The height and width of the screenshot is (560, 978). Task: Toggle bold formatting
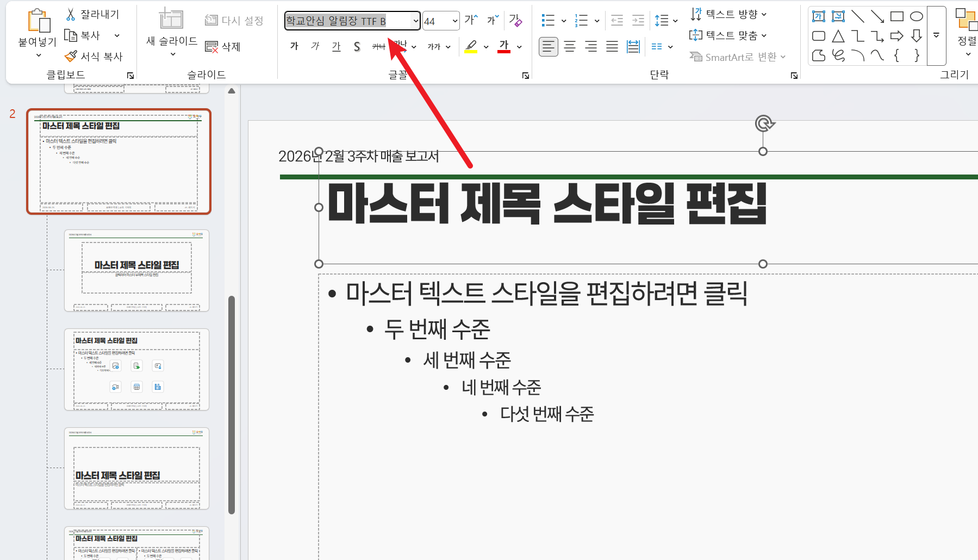tap(294, 46)
